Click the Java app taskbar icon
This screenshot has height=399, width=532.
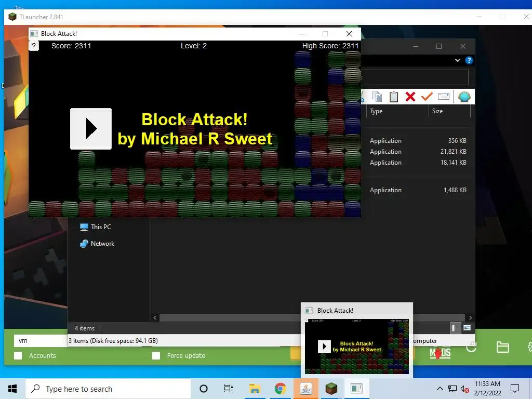(305, 389)
